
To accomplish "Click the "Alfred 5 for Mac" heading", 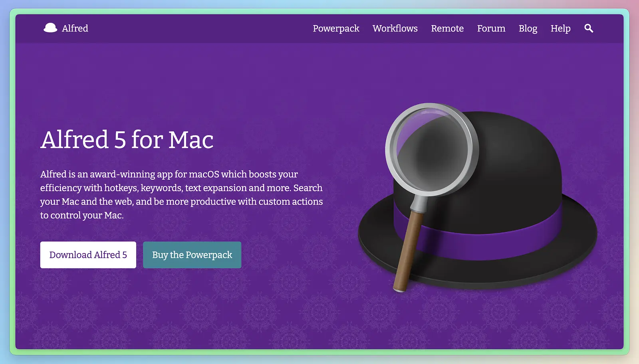I will (127, 140).
